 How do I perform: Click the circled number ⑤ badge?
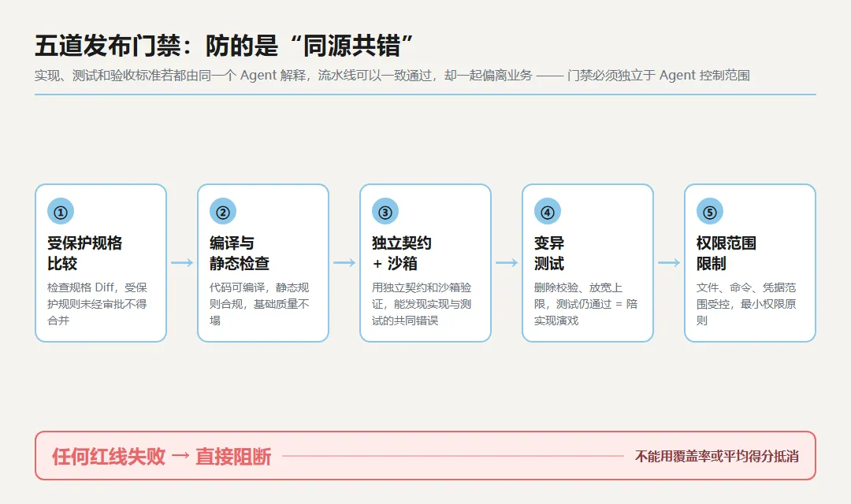point(709,212)
